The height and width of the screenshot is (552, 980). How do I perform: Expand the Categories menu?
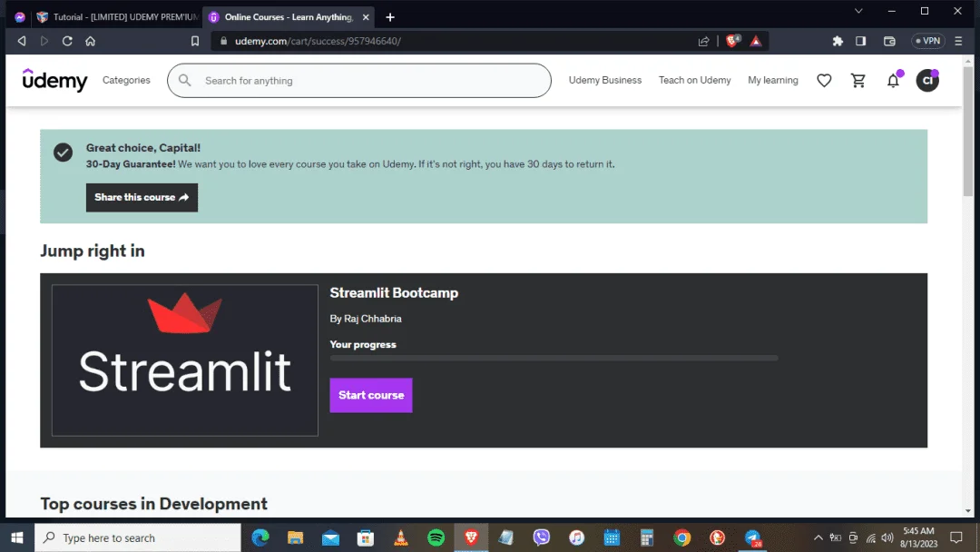click(x=126, y=81)
